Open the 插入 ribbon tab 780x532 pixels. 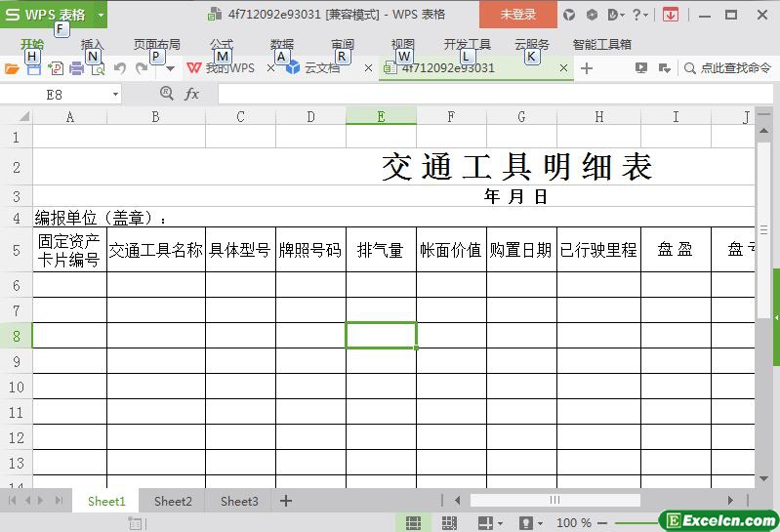click(92, 45)
